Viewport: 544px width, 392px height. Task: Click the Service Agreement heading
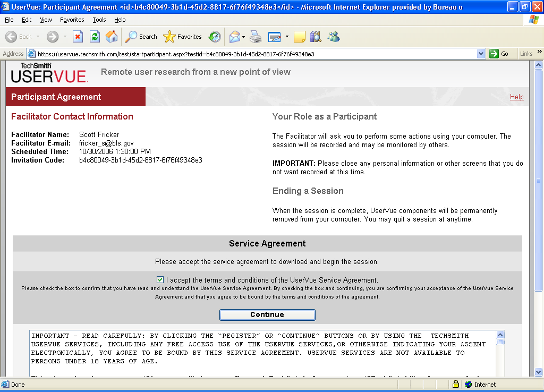click(x=267, y=243)
